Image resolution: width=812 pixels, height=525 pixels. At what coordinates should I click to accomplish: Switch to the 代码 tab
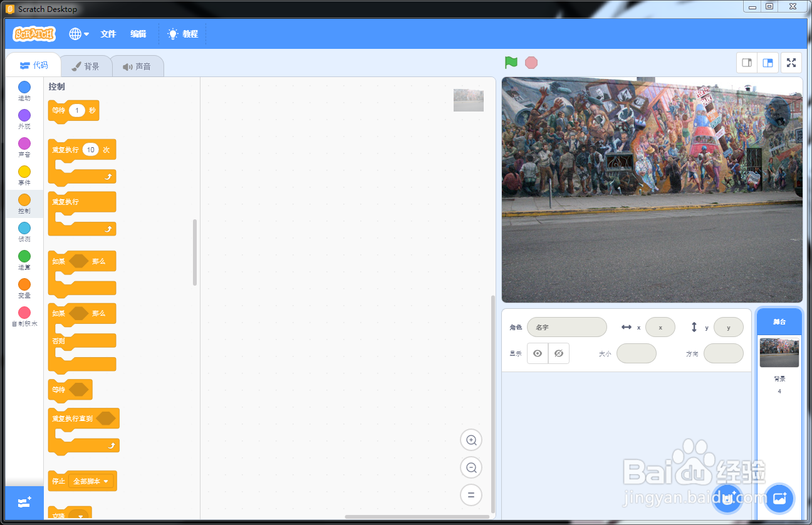pos(34,65)
